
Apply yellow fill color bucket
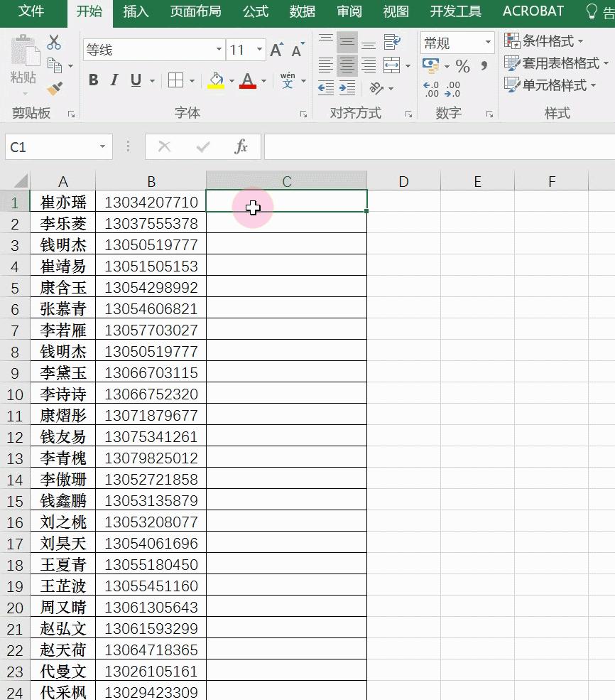coord(216,80)
